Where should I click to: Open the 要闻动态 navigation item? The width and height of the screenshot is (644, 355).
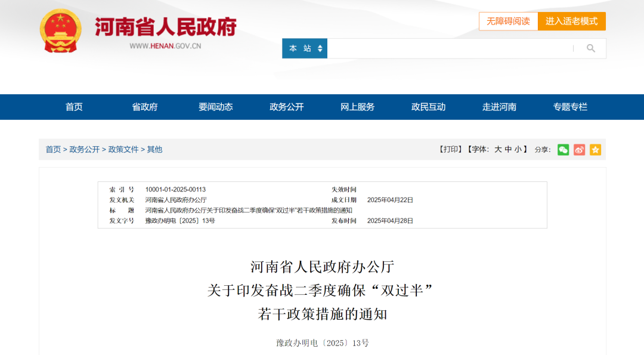click(x=216, y=107)
